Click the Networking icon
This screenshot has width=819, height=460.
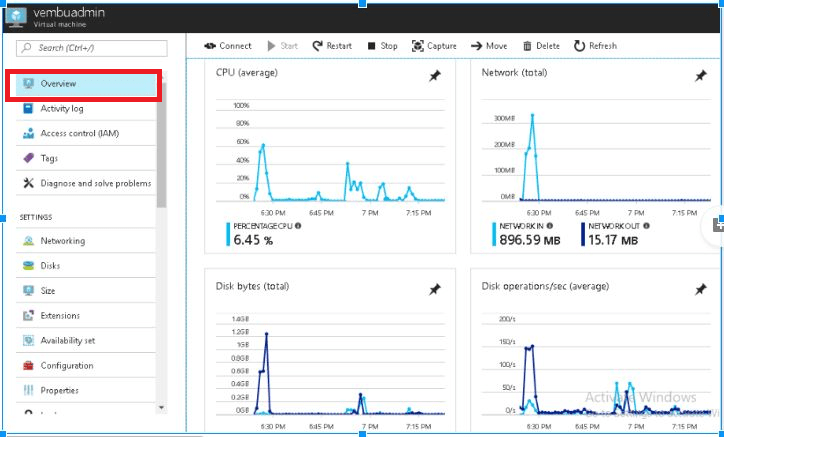tap(28, 241)
